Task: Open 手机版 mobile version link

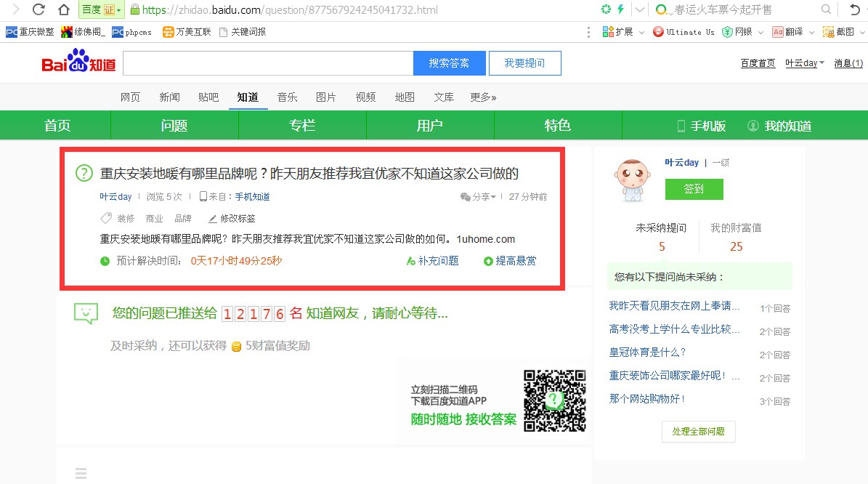Action: pyautogui.click(x=701, y=126)
